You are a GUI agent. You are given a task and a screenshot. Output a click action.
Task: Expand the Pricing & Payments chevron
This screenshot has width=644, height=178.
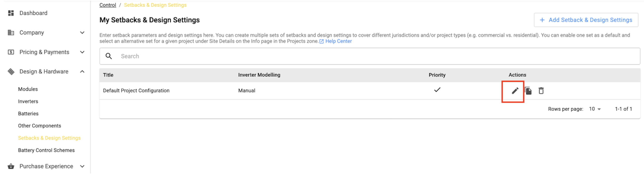[x=82, y=52]
